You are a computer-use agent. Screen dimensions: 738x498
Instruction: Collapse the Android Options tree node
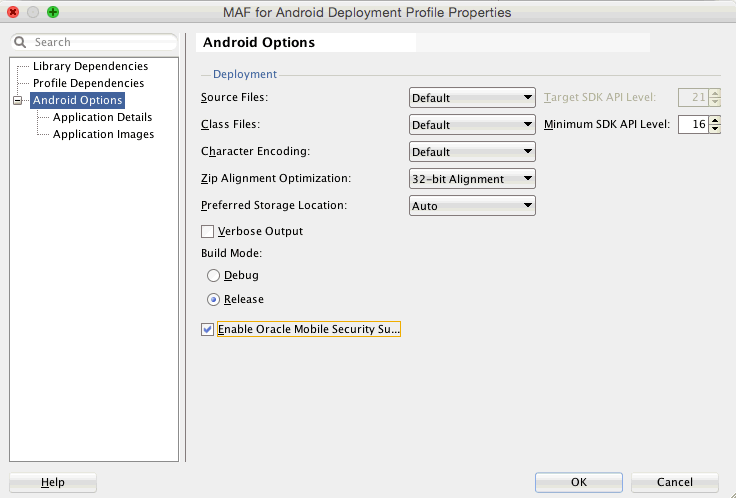point(17,100)
